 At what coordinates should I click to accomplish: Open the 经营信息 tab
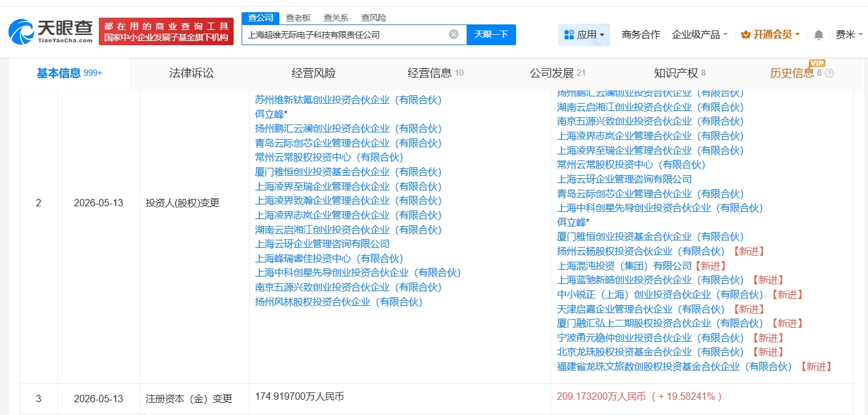click(436, 73)
